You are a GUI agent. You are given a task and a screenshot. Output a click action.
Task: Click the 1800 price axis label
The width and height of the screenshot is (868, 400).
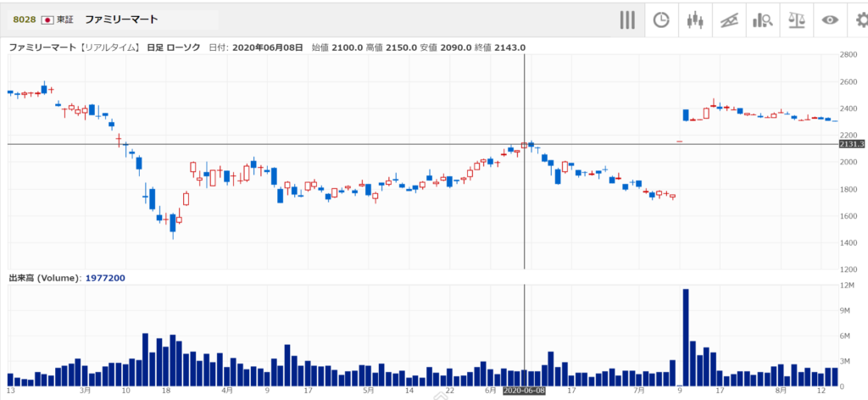click(x=848, y=189)
